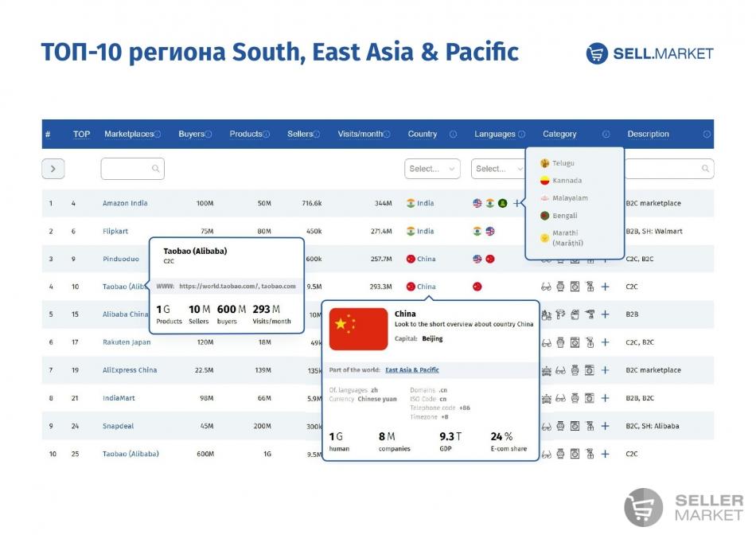756x535 pixels.
Task: Click the 'Beijing' capital text in China popup
Action: click(x=432, y=338)
